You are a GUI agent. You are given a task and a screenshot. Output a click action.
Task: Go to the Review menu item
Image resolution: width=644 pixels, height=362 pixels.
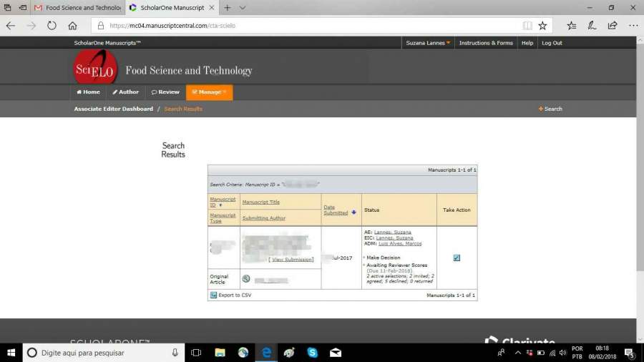point(165,92)
